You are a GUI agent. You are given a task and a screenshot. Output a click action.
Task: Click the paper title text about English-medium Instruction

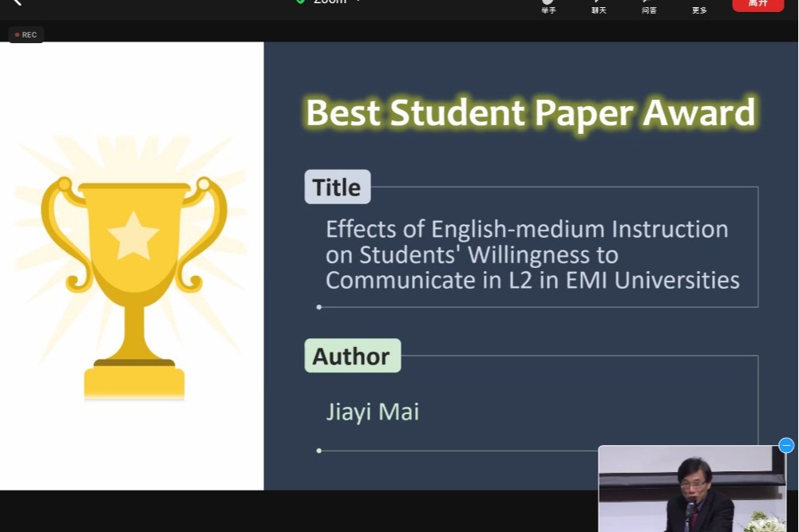click(x=532, y=254)
